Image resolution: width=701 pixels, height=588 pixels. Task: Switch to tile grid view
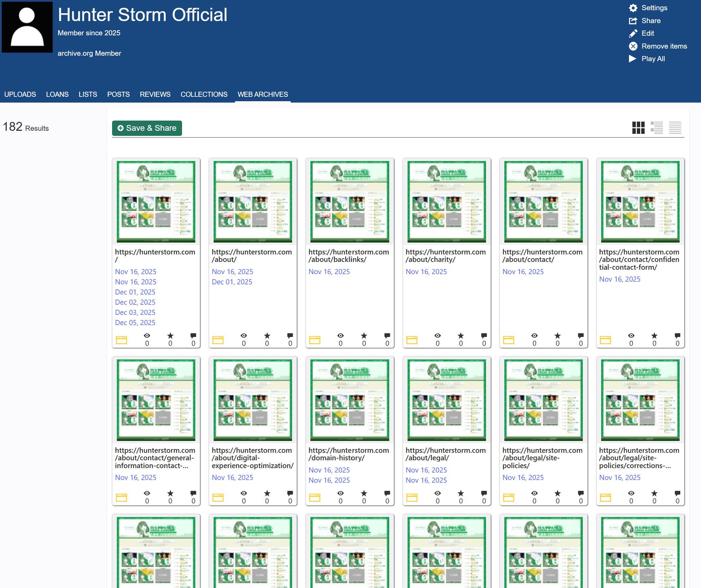coord(638,128)
